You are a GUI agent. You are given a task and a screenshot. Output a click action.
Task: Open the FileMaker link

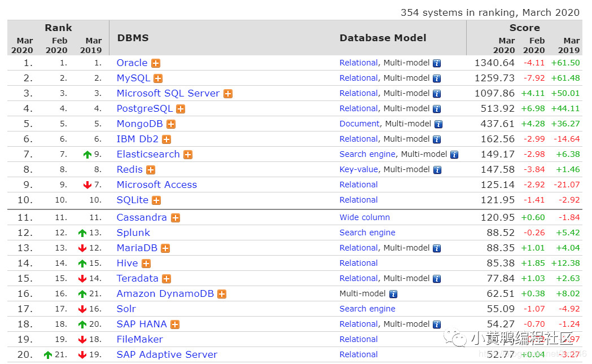(140, 339)
